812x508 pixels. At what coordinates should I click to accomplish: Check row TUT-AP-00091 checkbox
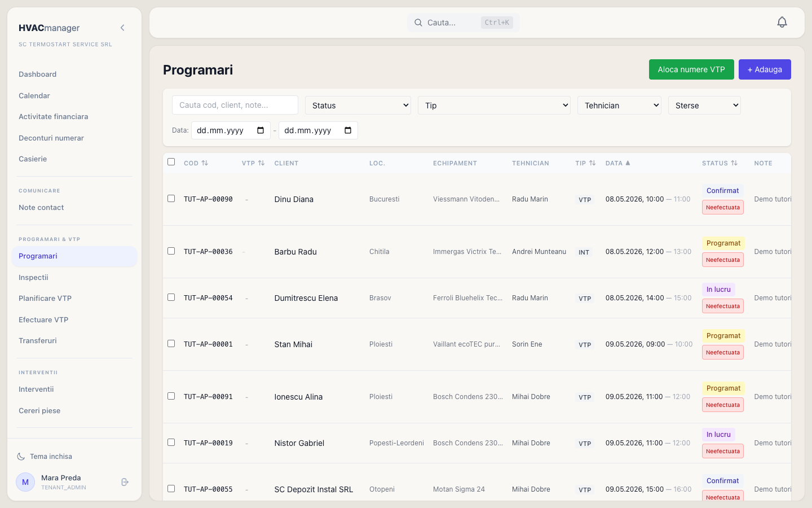click(x=171, y=396)
